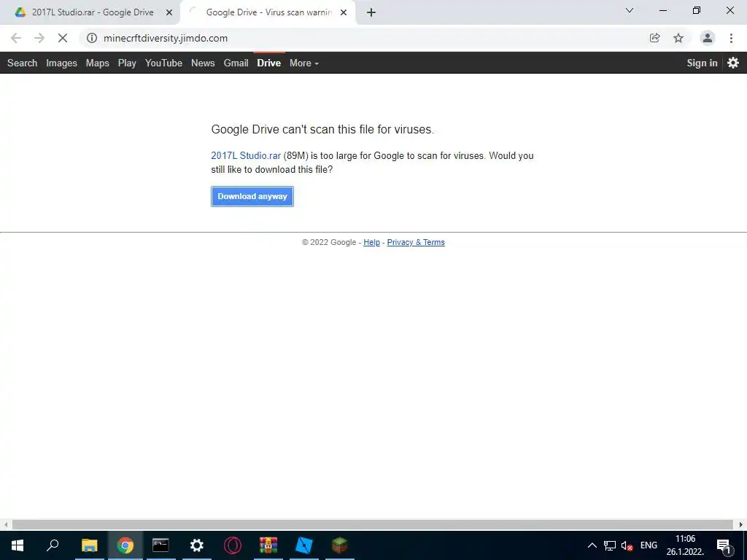
Task: Minimize the Chrome window
Action: pos(662,10)
